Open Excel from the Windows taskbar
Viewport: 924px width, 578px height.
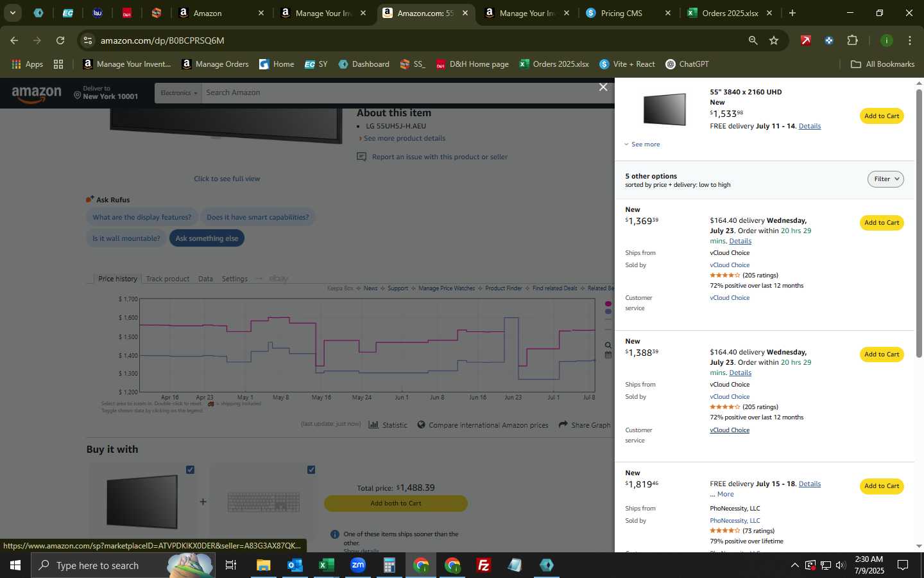(326, 565)
